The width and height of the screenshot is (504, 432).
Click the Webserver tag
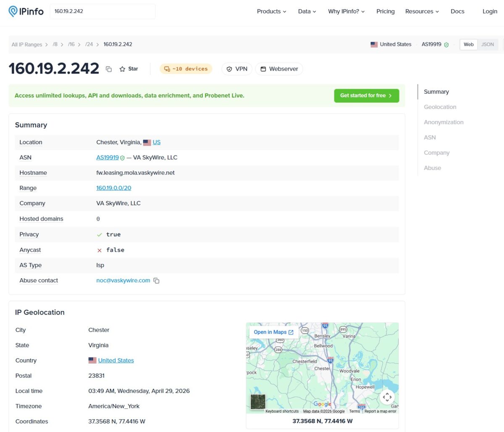[x=279, y=69]
